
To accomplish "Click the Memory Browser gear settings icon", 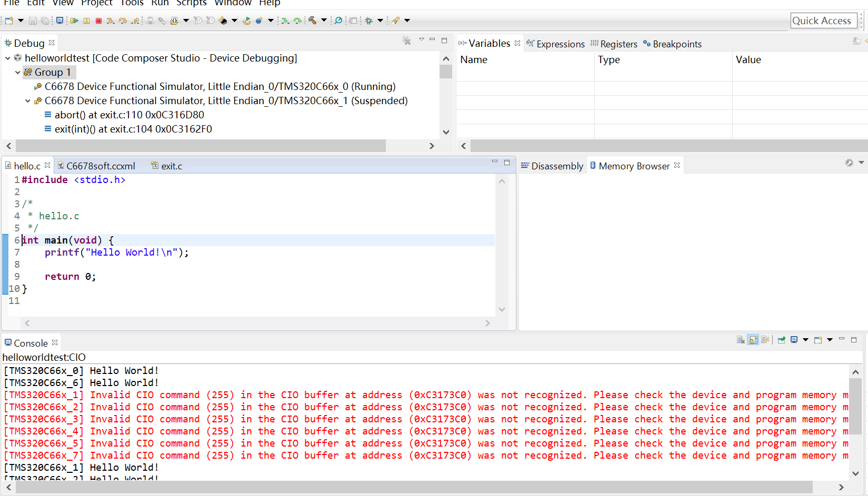I will [x=849, y=163].
